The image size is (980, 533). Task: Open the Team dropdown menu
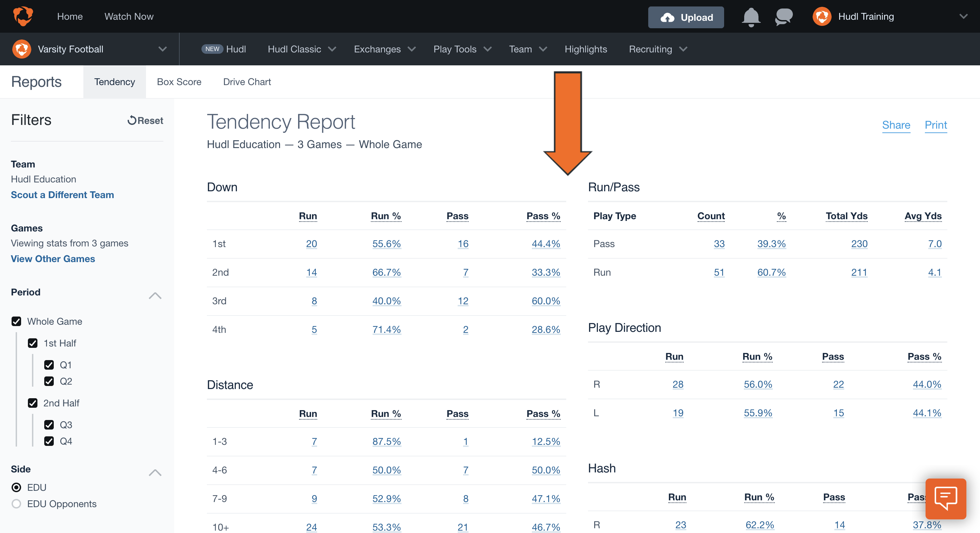tap(528, 49)
